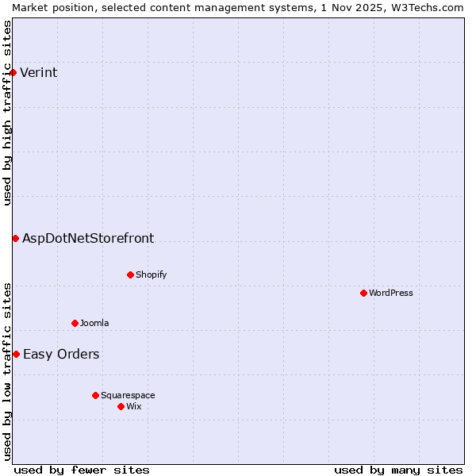Select the Shopify label text
The height and width of the screenshot is (476, 476).
tap(151, 275)
